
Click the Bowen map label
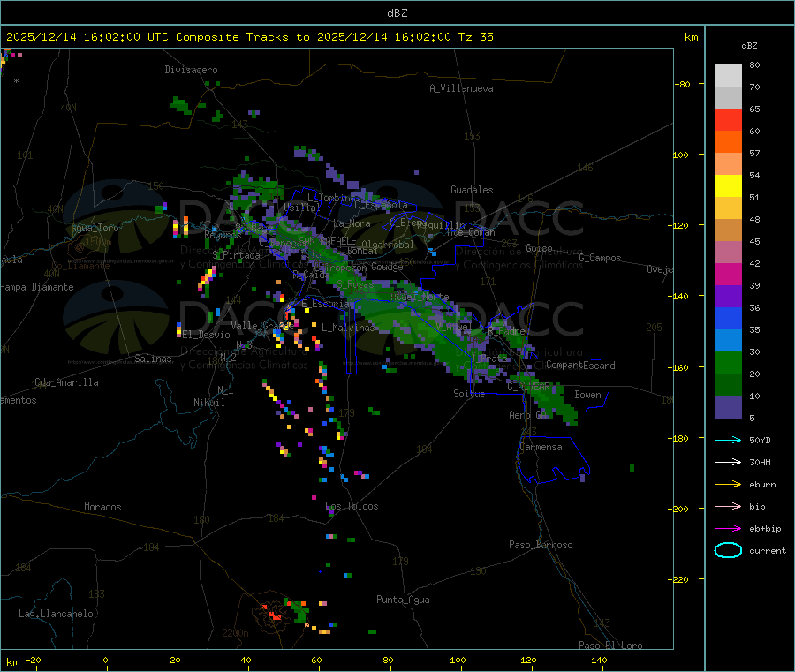tap(587, 395)
